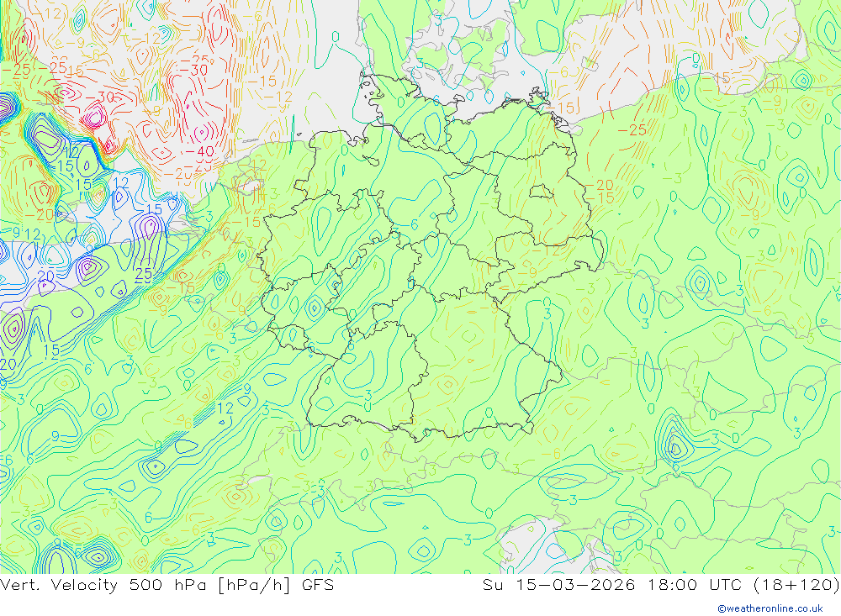Click the 'Vert. Velocity 500 hPa [hPa/h] GFS' title

[x=167, y=585]
